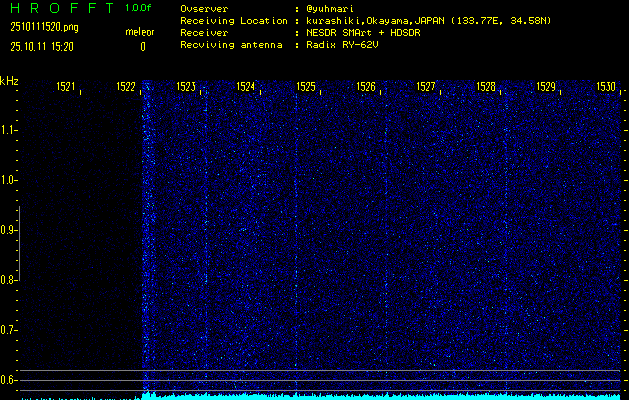Screen dimensions: 629x400
Task: Click the meteor label
Action: point(139,30)
